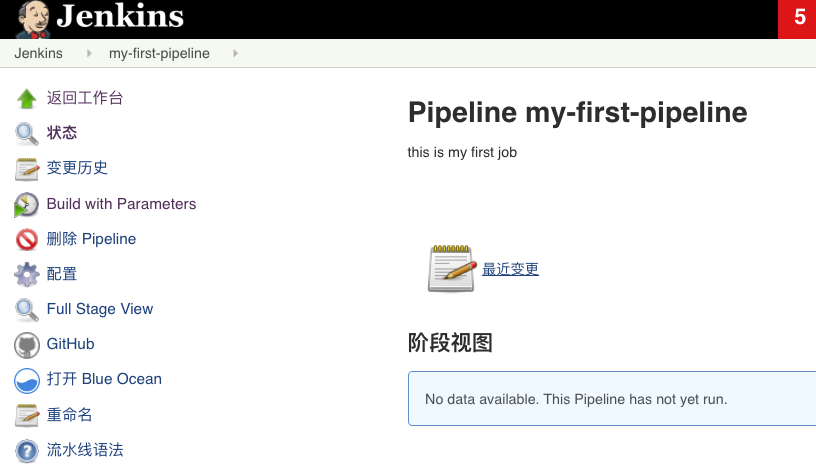Open the GitHub sidebar link

tap(70, 344)
